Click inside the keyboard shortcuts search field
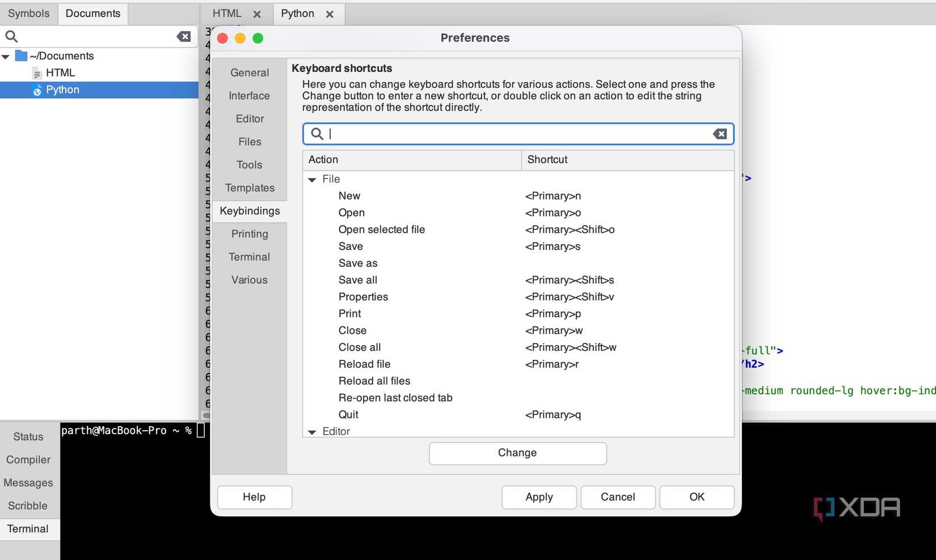 point(511,134)
